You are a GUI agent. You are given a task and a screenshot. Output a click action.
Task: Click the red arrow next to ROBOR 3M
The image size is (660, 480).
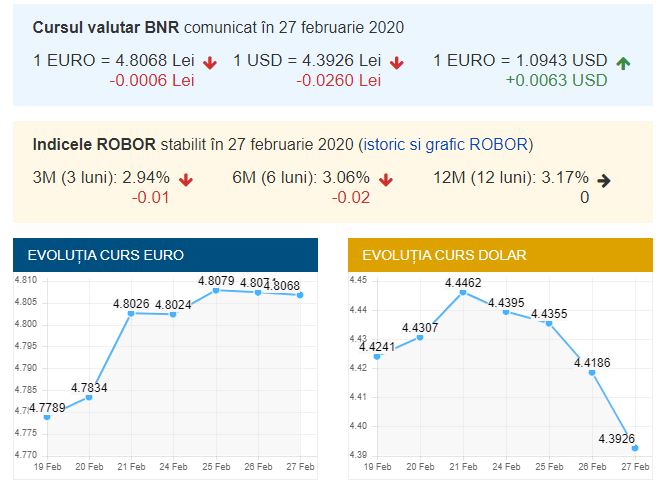coord(186,180)
